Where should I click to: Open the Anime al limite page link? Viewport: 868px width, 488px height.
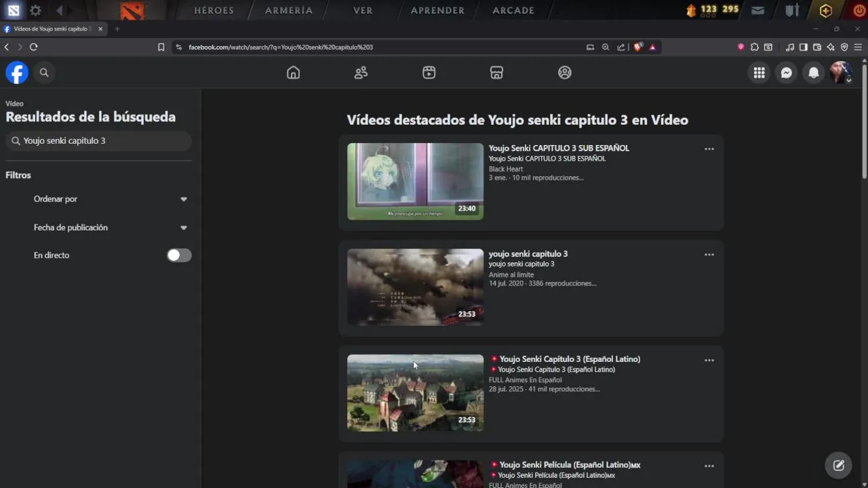511,274
